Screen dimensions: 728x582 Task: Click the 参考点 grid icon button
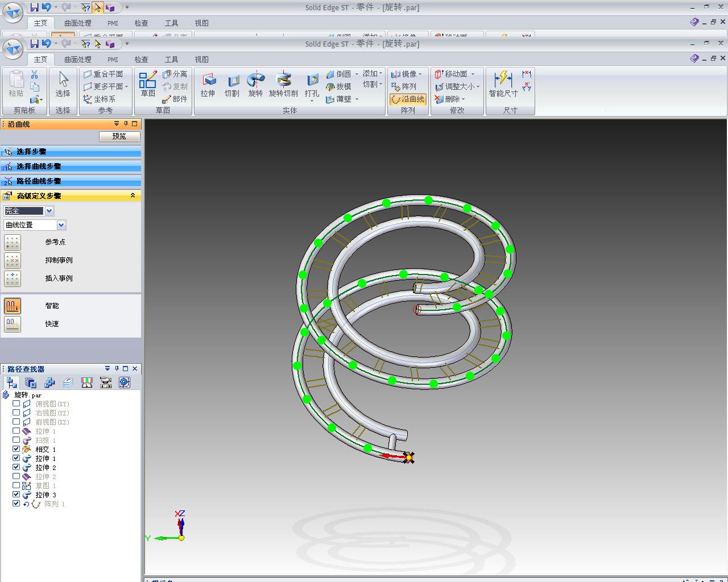point(13,242)
